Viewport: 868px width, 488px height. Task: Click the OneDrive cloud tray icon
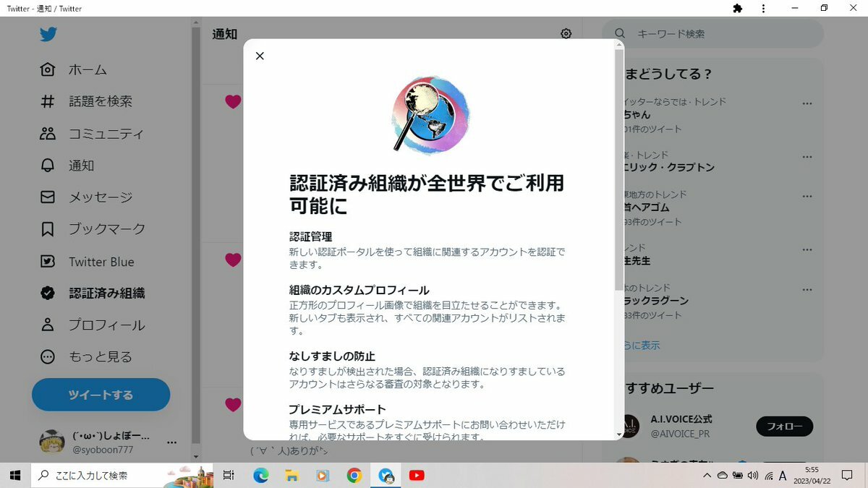coord(722,475)
